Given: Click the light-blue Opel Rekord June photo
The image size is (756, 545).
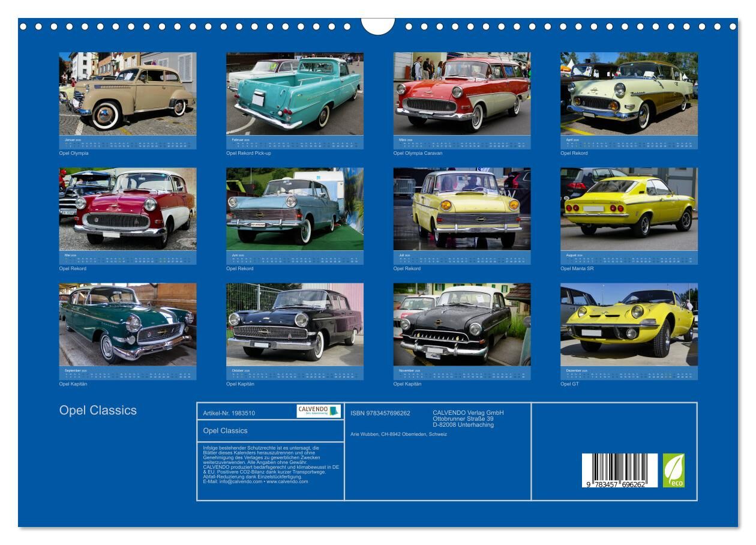Looking at the screenshot, I should pyautogui.click(x=295, y=209).
